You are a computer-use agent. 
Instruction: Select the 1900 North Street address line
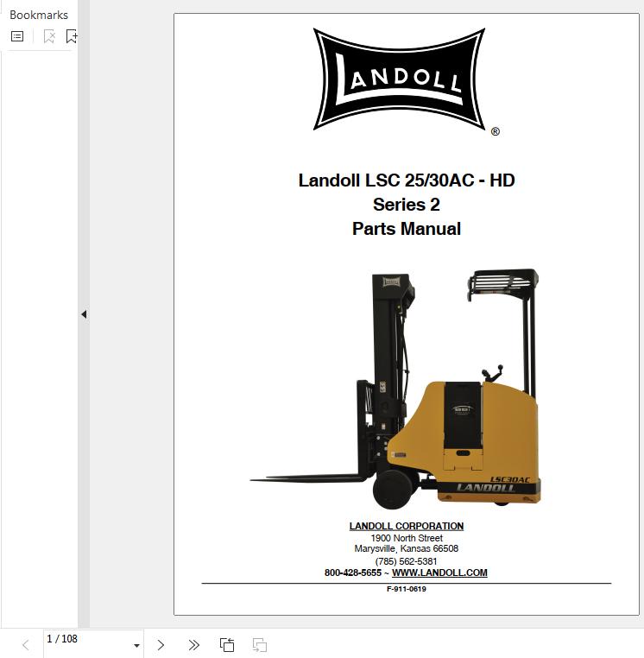point(406,538)
